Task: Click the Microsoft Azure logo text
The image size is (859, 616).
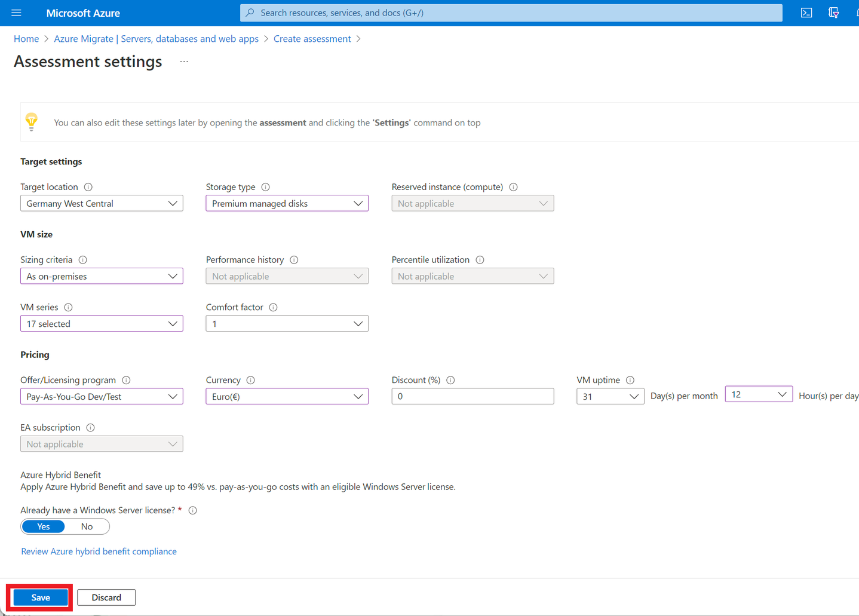Action: point(83,13)
